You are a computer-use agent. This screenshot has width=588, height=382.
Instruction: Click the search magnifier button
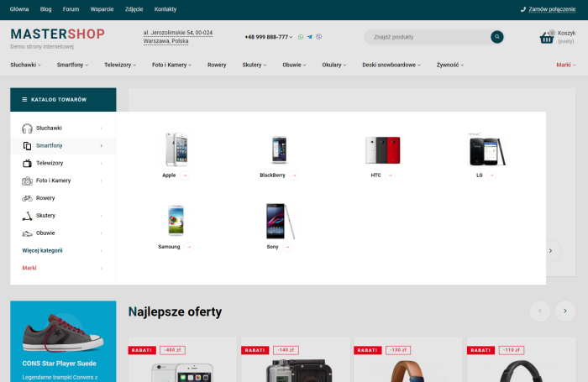click(497, 37)
